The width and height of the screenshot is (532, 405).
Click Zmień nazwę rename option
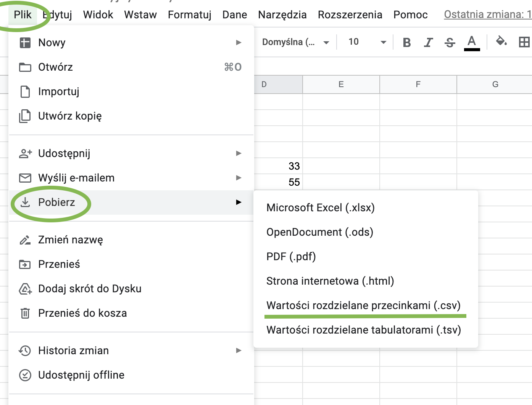coord(70,240)
